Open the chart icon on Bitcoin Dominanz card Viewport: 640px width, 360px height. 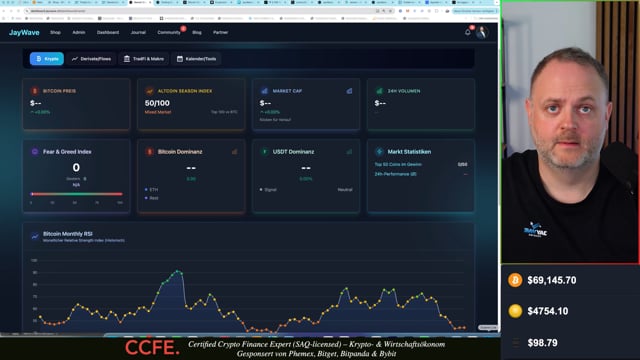pos(235,151)
